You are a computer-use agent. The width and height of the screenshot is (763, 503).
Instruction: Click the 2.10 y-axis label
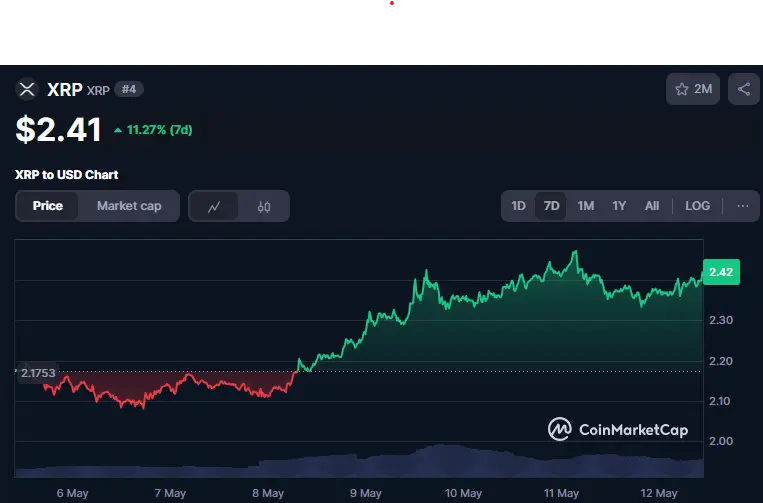720,401
